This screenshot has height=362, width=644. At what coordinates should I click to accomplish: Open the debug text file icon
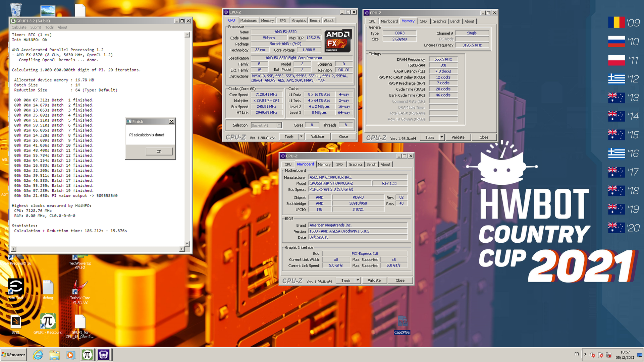pos(48,290)
